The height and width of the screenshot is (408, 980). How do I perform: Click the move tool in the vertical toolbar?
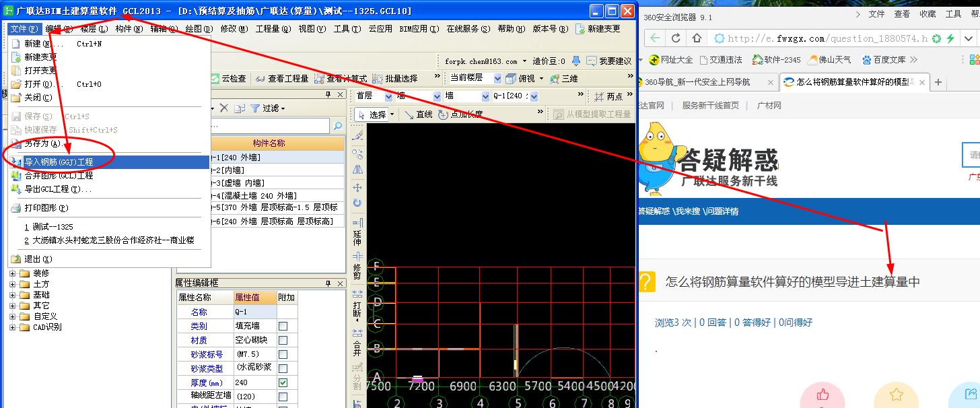pos(357,187)
